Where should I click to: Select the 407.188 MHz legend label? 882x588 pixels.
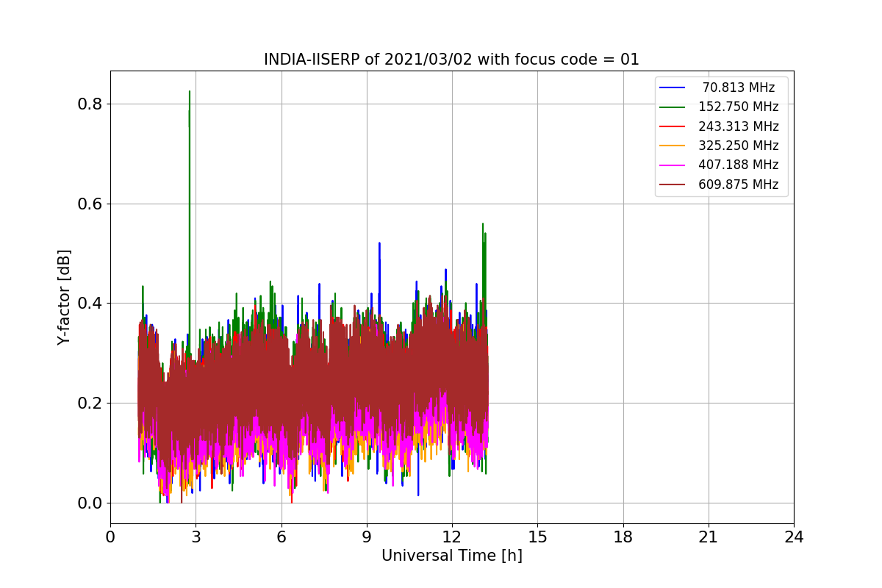739,165
